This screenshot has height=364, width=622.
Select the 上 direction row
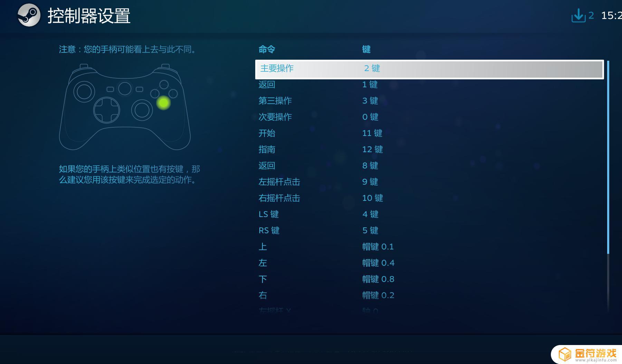429,247
